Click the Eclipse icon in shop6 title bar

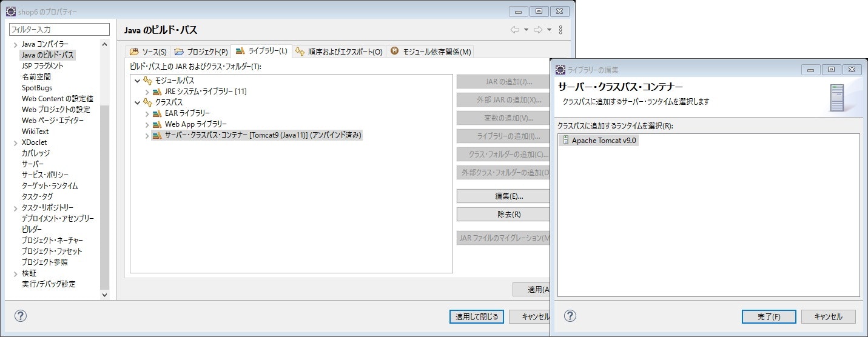[x=10, y=12]
